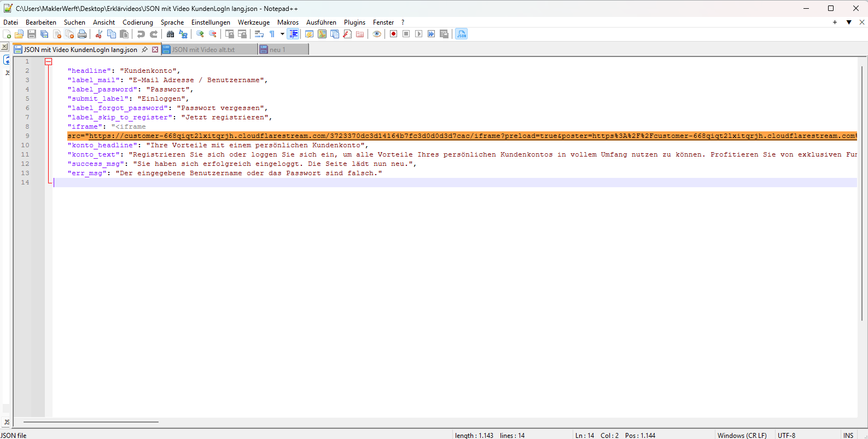Viewport: 868px width, 439px height.
Task: Open Folder as Workspace panel
Action: 360,34
